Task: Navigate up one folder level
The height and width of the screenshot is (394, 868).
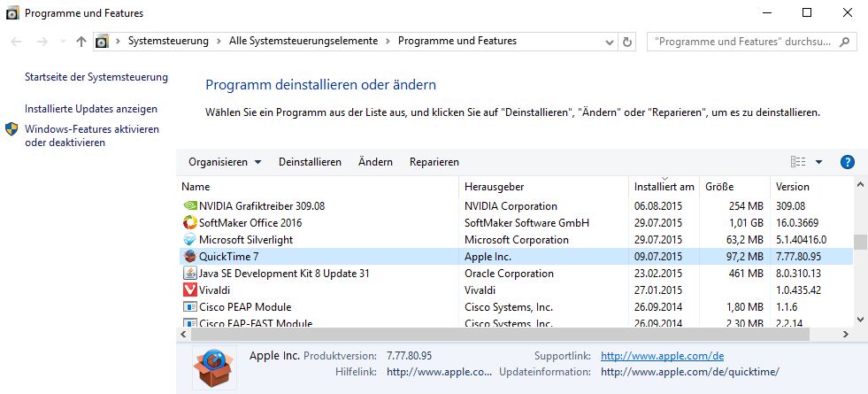Action: (x=81, y=42)
